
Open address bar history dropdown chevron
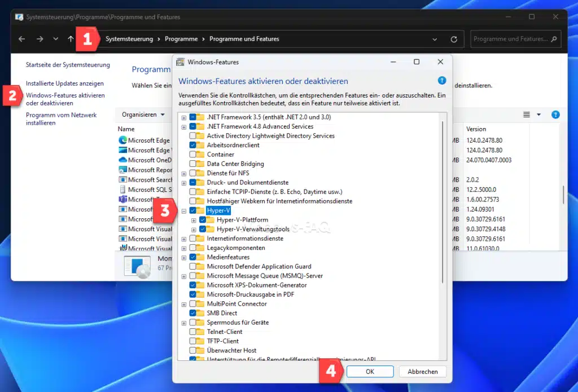[x=435, y=39]
